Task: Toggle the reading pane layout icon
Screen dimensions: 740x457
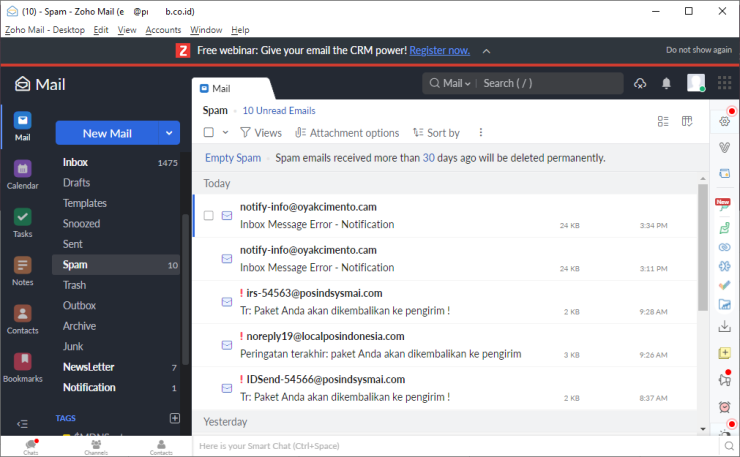Action: (687, 121)
